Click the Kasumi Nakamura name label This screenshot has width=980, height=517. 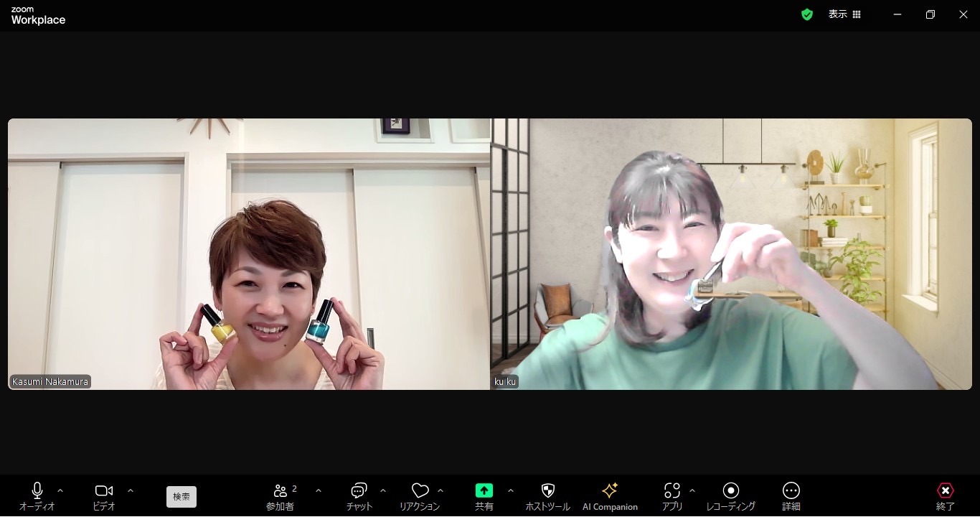(50, 382)
